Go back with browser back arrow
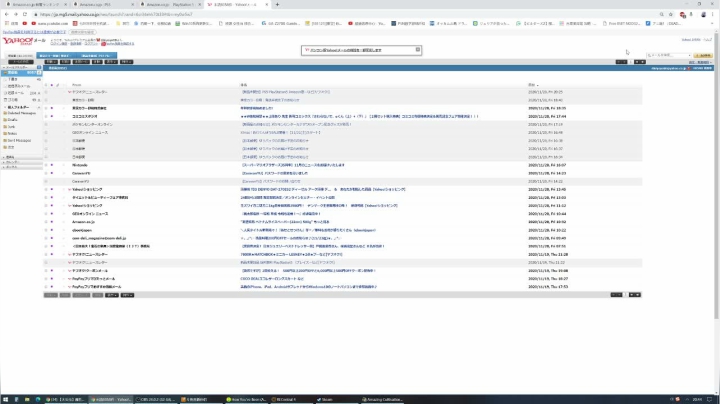 pos(6,14)
